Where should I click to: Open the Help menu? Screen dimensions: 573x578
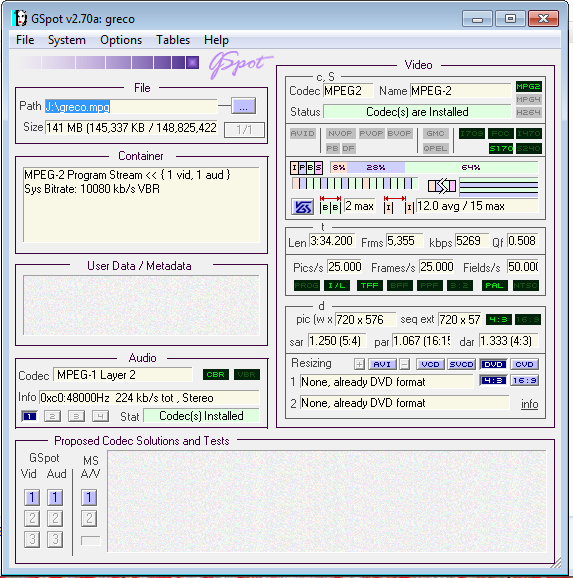[216, 40]
